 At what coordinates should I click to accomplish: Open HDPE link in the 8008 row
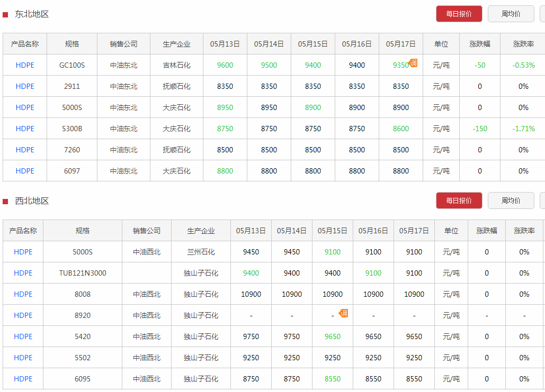(x=23, y=295)
